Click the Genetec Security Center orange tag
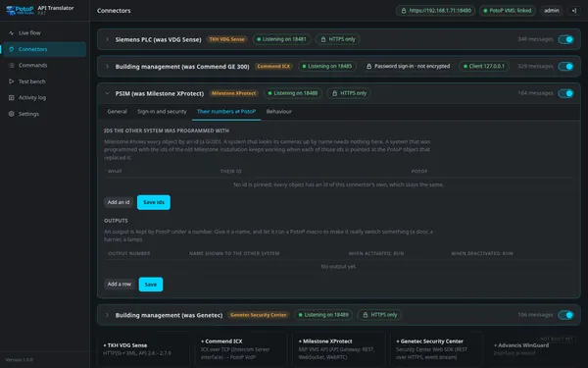 259,315
